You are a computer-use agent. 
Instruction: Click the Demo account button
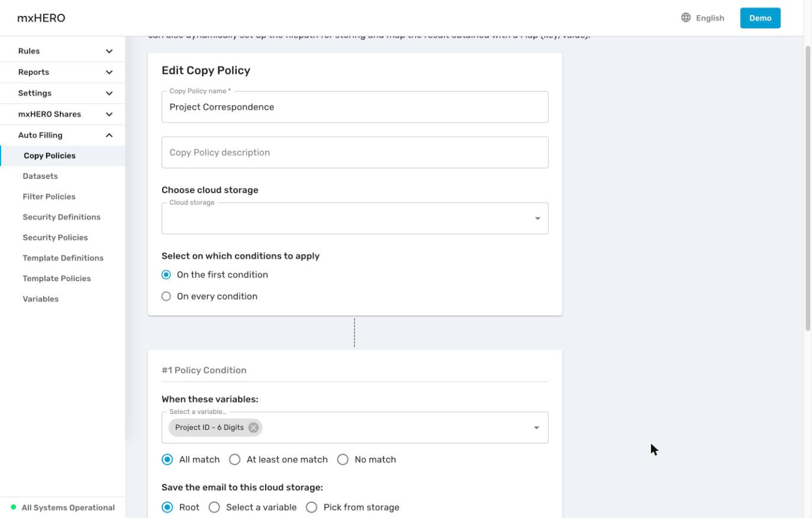pos(761,18)
